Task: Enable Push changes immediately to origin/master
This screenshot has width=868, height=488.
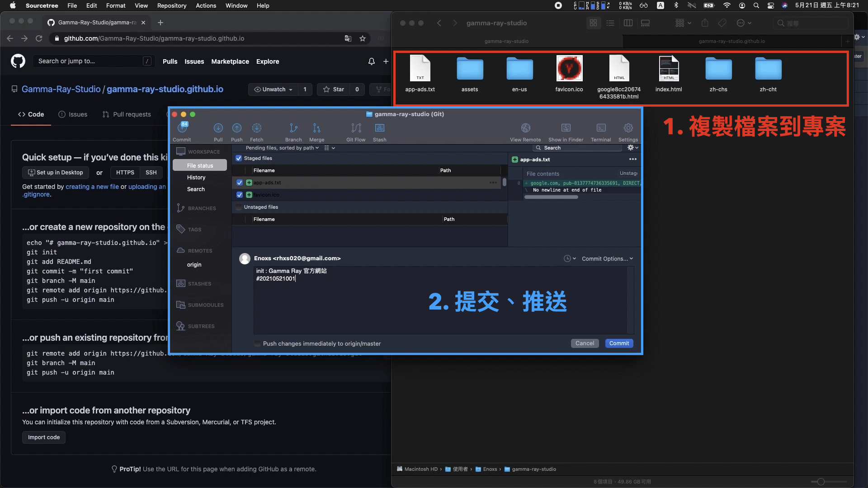Action: 257,343
